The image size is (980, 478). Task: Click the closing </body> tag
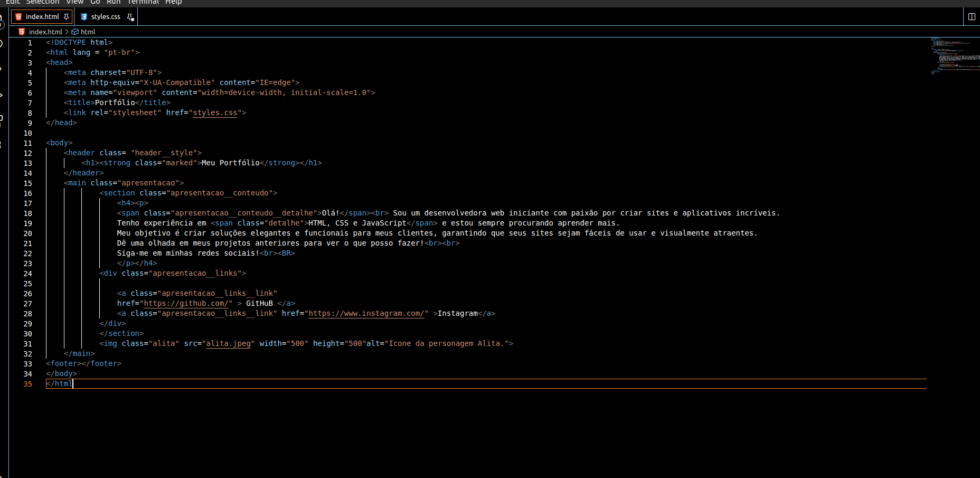(x=61, y=373)
